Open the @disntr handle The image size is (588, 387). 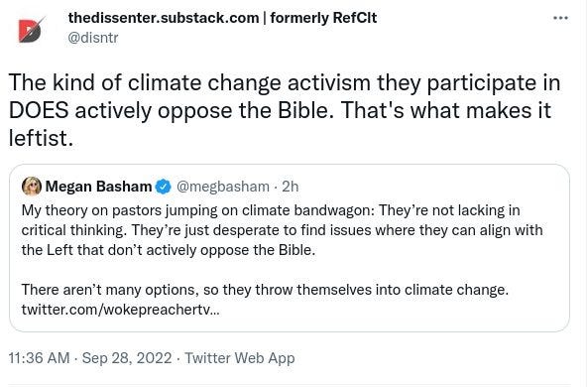click(93, 38)
